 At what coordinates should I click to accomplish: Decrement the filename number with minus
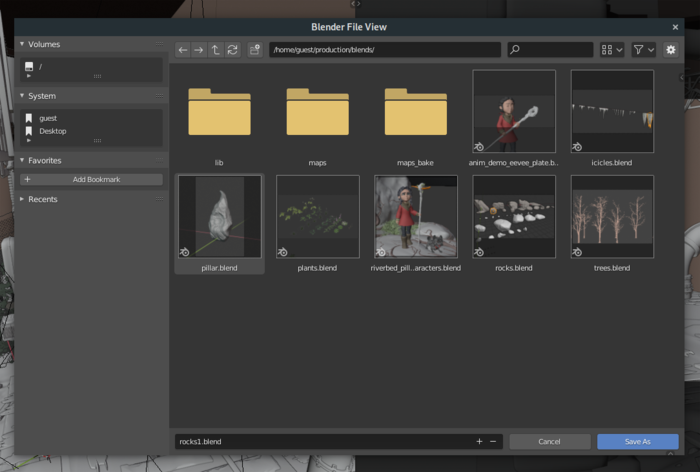[x=493, y=441]
